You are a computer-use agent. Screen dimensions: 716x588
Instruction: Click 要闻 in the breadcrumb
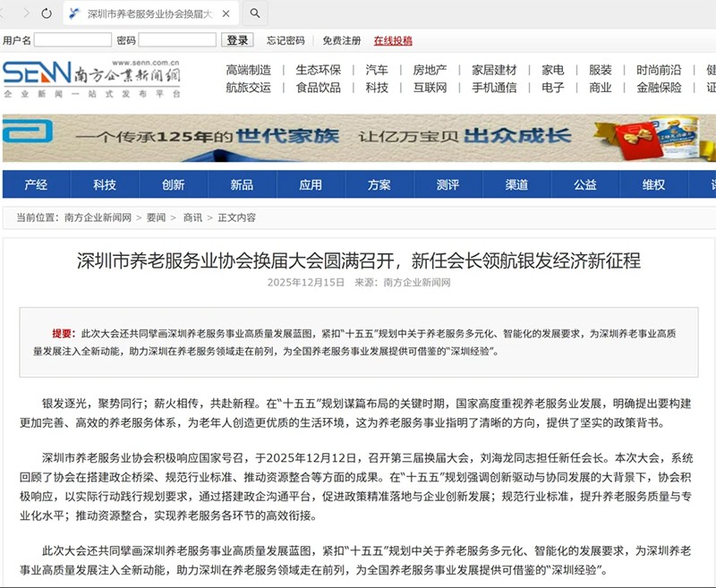[156, 217]
